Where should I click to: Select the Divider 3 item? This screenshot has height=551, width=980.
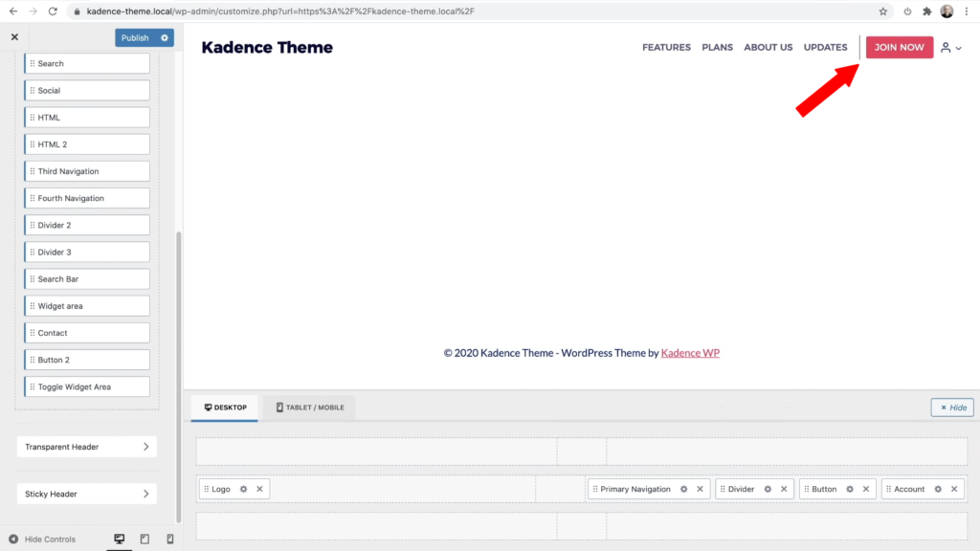click(x=87, y=252)
